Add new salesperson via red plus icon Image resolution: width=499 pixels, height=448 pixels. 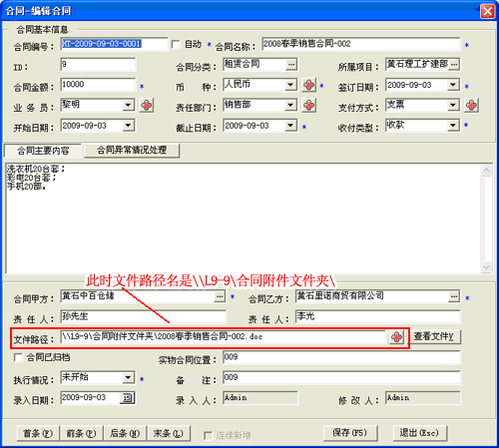147,106
